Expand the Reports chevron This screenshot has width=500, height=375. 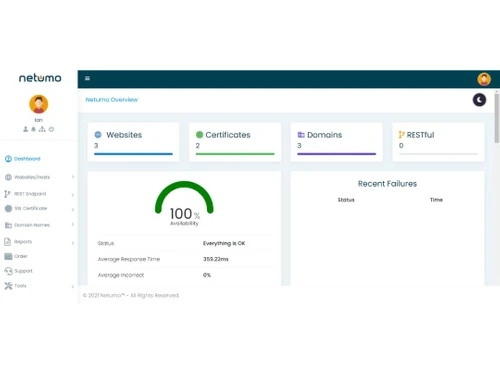73,243
